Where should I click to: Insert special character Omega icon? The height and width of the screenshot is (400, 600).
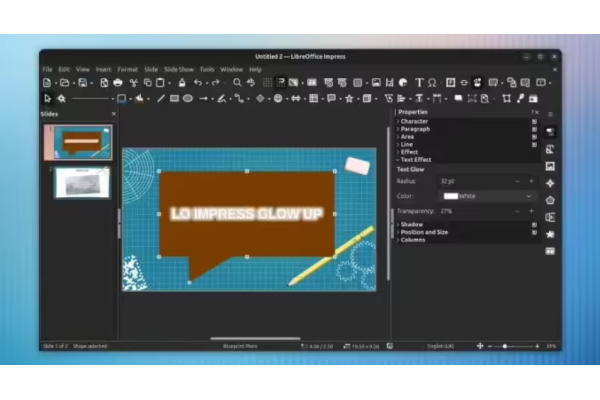[432, 83]
